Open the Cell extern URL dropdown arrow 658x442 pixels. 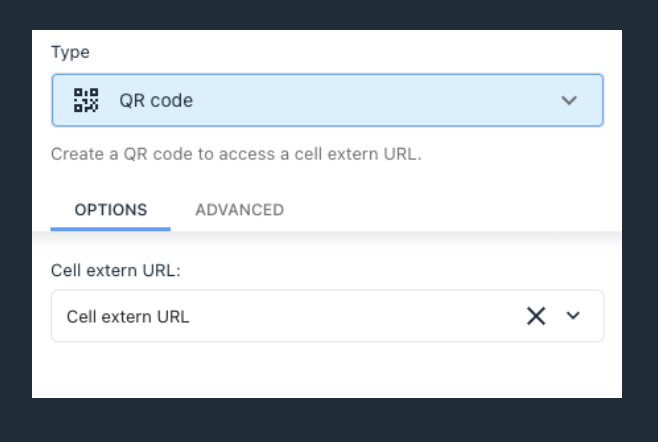tap(573, 316)
